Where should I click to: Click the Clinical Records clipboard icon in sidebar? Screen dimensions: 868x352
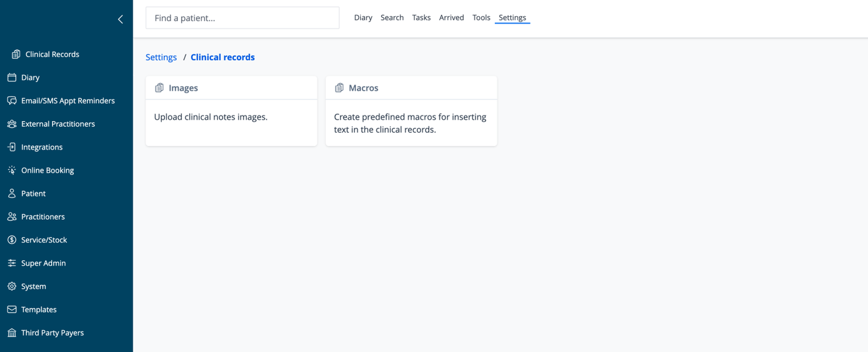(16, 55)
